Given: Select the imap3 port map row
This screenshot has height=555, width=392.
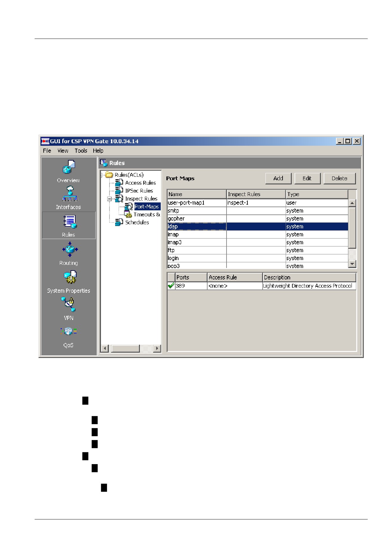Looking at the screenshot, I should point(258,242).
